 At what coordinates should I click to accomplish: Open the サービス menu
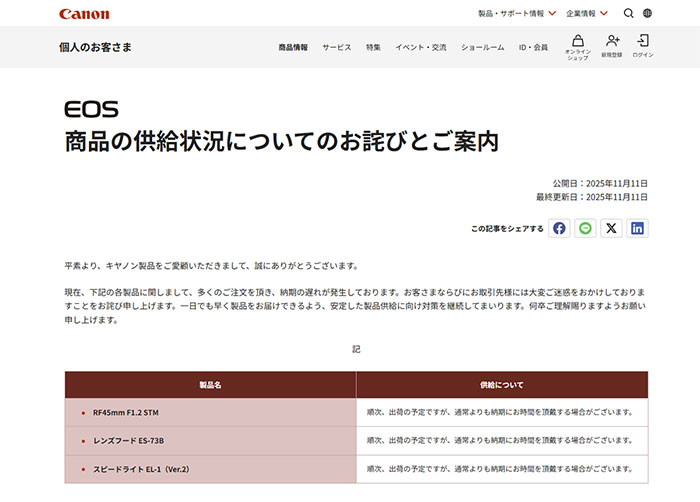click(x=337, y=47)
